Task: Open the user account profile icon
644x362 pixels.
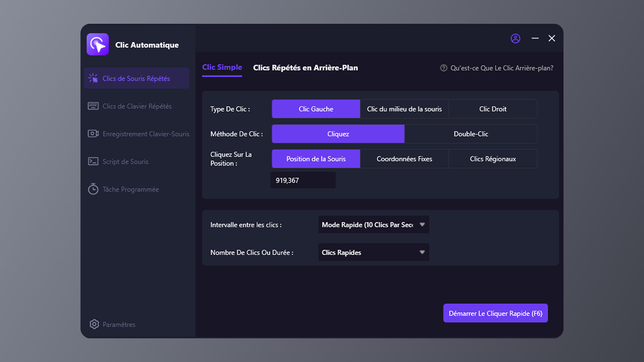Action: click(515, 39)
